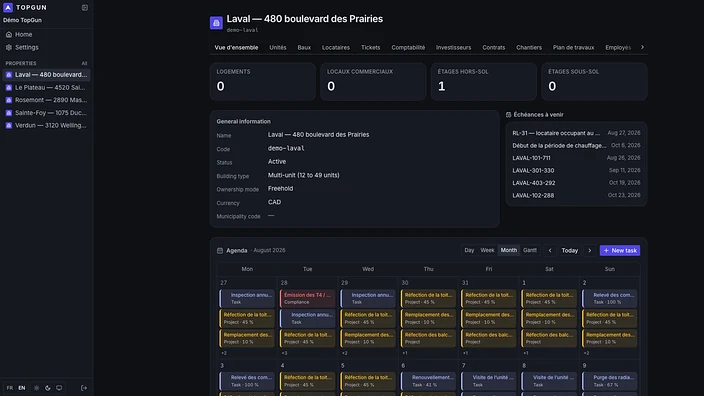704x396 pixels.
Task: Open Purge des radia... task on Sunday 9
Action: coord(610,381)
